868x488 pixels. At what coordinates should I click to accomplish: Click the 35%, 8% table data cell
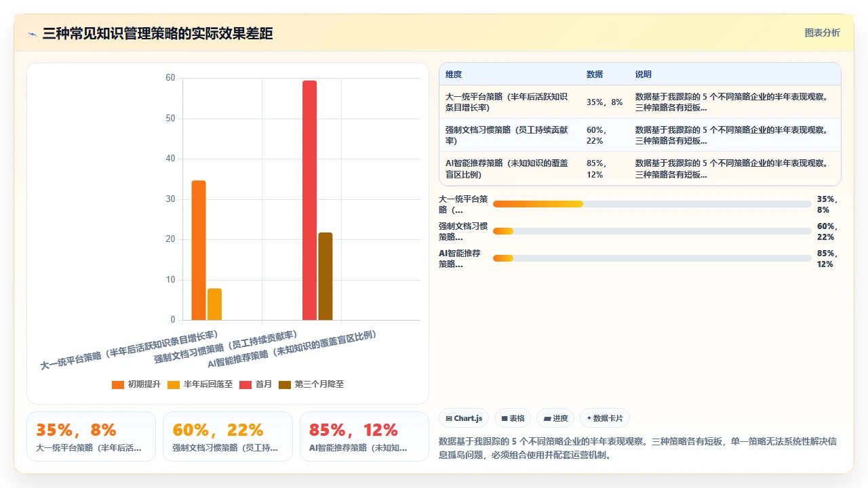coord(605,102)
